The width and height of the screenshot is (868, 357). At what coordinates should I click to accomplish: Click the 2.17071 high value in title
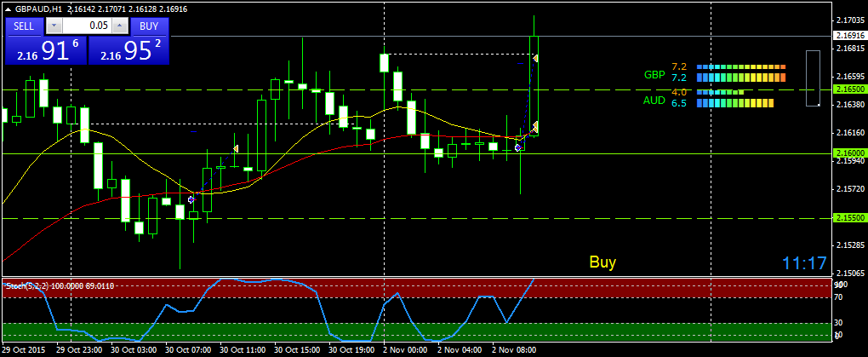pyautogui.click(x=112, y=9)
